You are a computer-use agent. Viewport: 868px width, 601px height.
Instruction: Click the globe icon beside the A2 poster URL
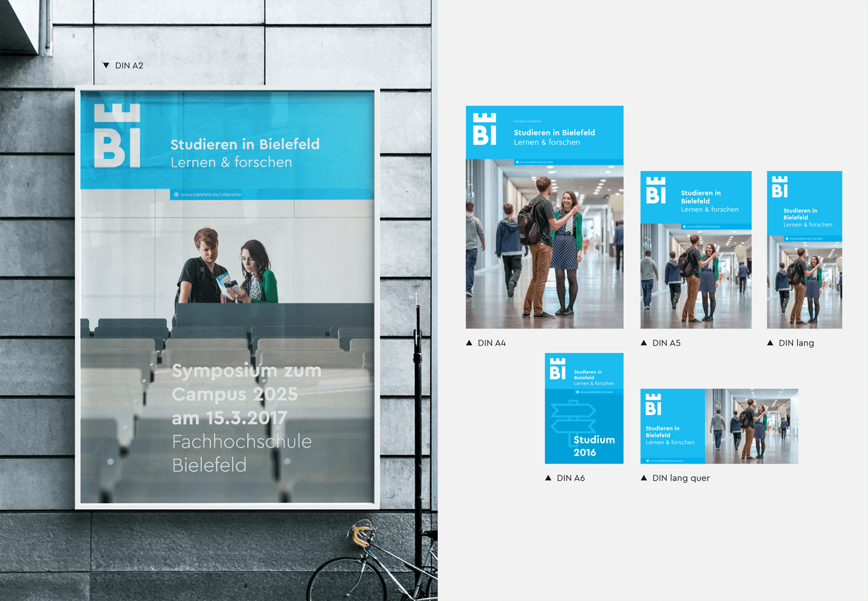(x=176, y=195)
